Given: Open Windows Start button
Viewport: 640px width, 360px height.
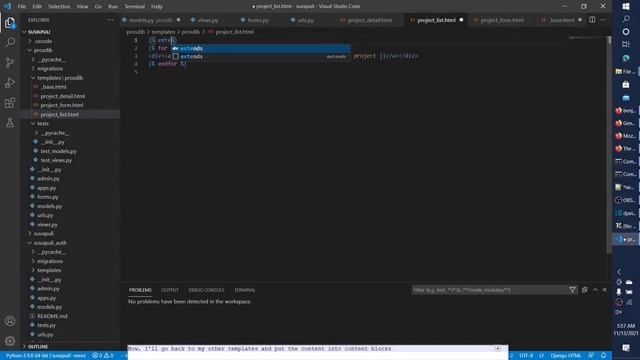Looking at the screenshot, I should click(x=626, y=6).
